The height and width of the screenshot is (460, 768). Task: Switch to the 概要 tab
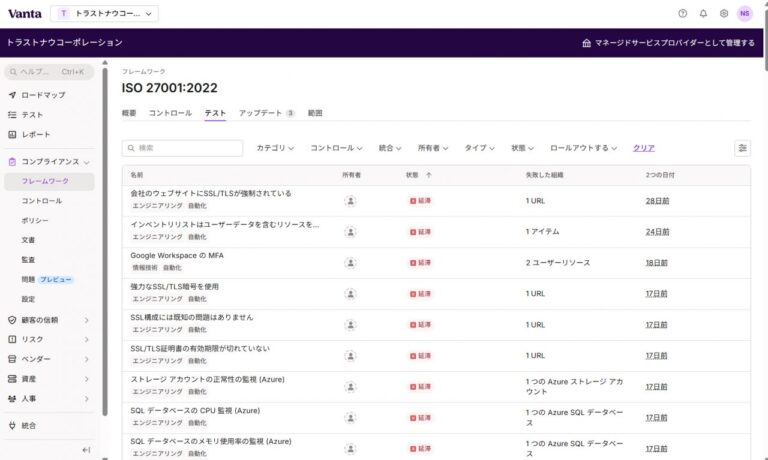[129, 113]
